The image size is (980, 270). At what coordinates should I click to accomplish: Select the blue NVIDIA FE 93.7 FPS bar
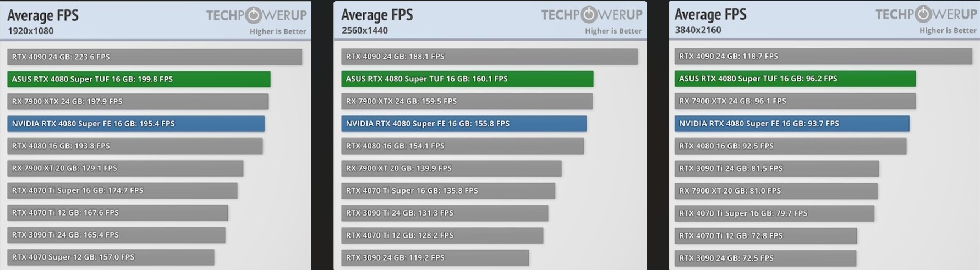(792, 124)
